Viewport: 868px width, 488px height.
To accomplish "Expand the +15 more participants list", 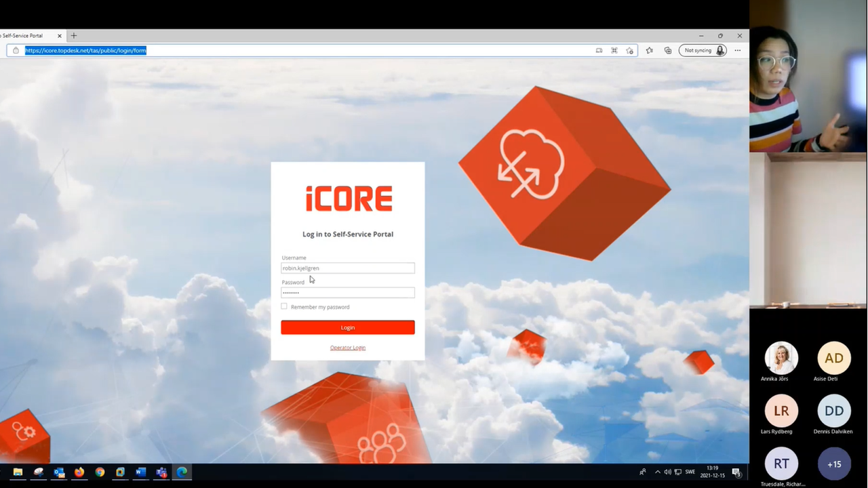I will (833, 464).
